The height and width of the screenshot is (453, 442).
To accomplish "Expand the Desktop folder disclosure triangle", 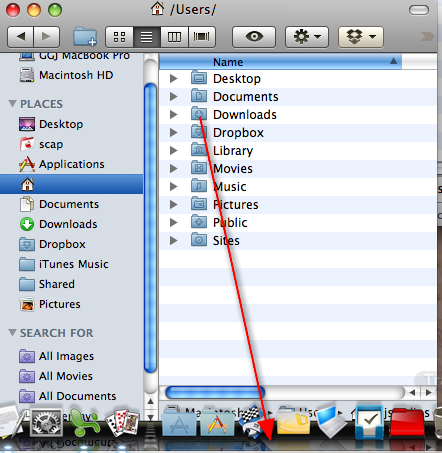I will 173,79.
